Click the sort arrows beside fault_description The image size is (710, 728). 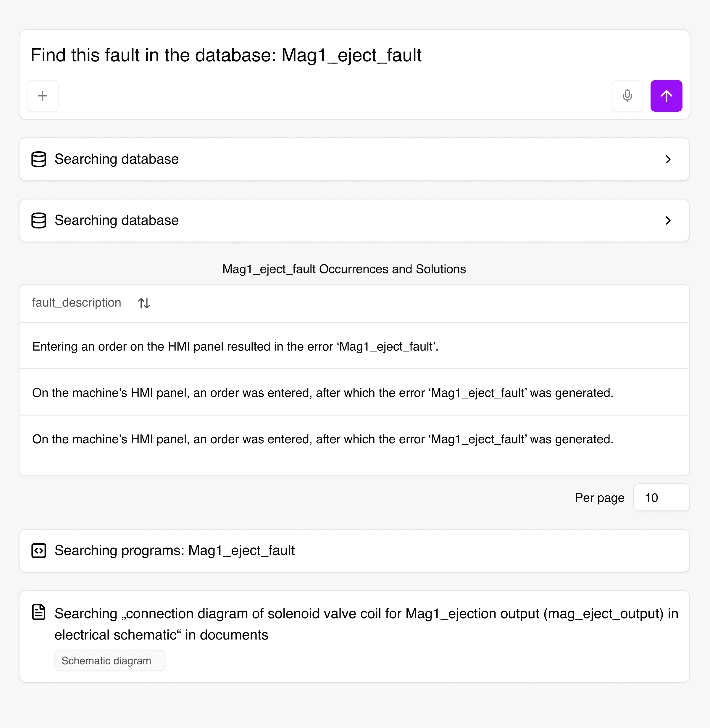[144, 303]
